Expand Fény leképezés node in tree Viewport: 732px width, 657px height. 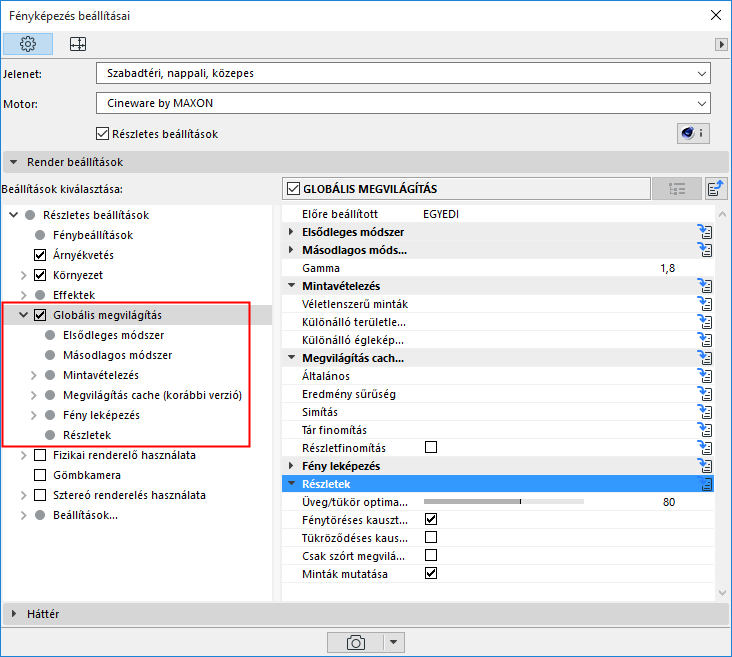pos(33,415)
